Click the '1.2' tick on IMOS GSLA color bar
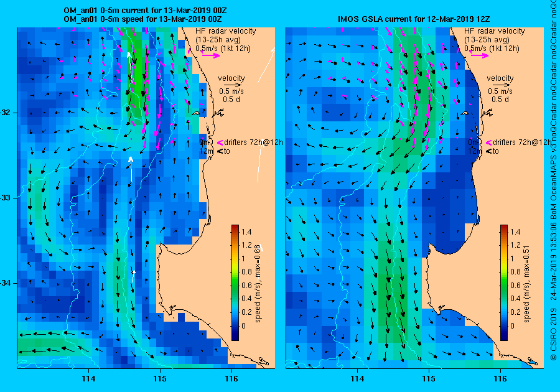Viewport: 560px width, 392px height. click(515, 245)
